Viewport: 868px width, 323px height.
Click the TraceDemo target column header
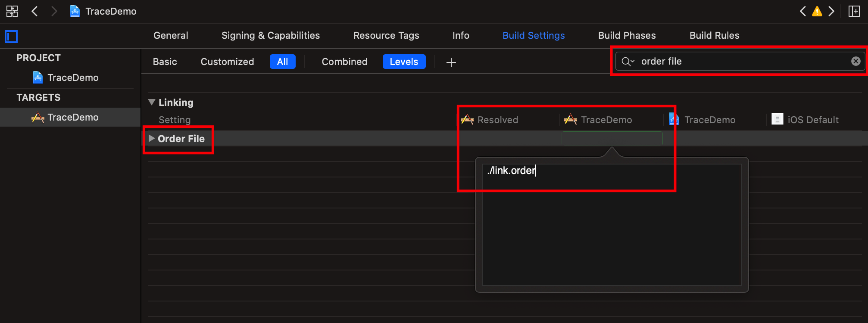598,120
